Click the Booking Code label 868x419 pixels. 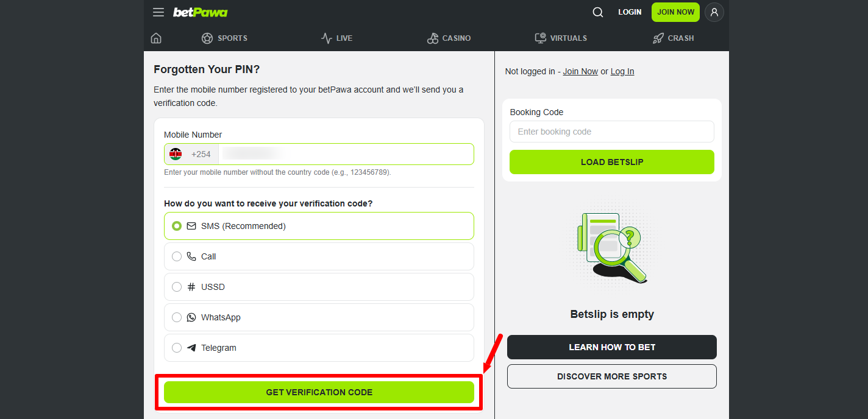(x=536, y=112)
